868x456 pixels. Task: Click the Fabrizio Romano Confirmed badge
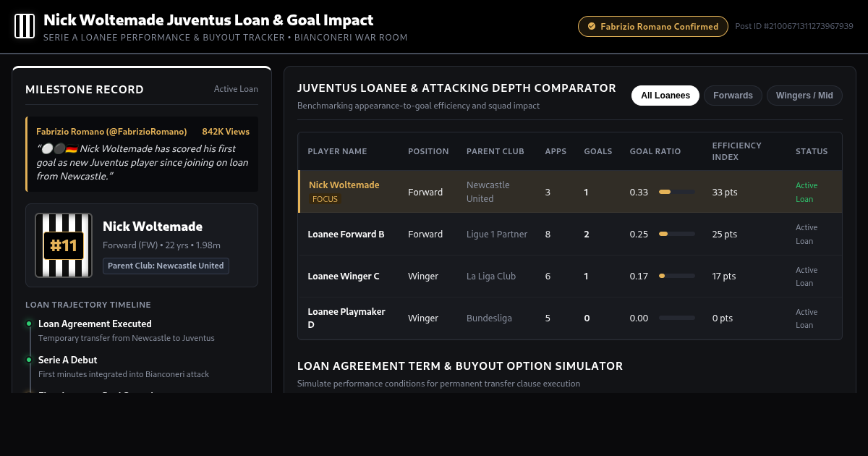[x=653, y=27]
